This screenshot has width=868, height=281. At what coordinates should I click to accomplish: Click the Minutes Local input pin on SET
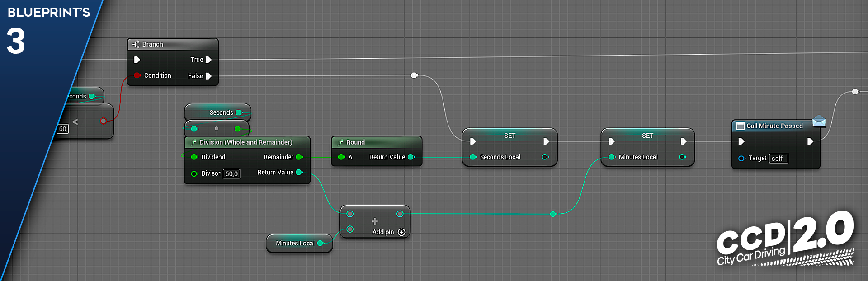pos(612,157)
